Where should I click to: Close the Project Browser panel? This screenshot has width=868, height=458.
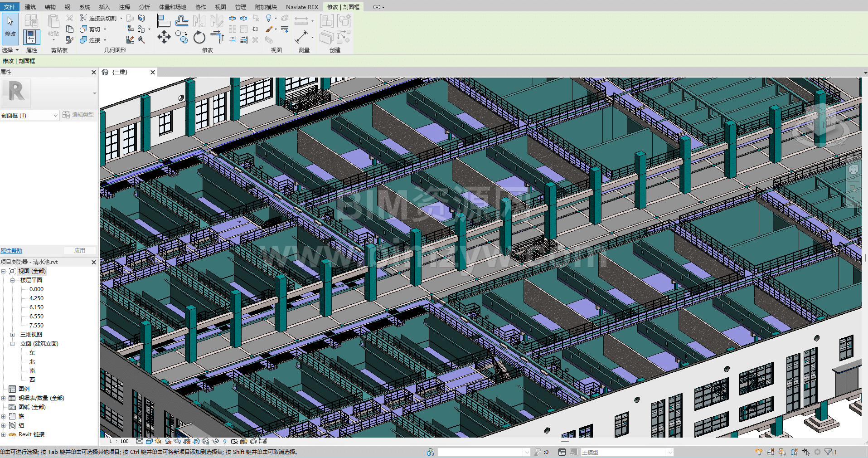(x=94, y=262)
